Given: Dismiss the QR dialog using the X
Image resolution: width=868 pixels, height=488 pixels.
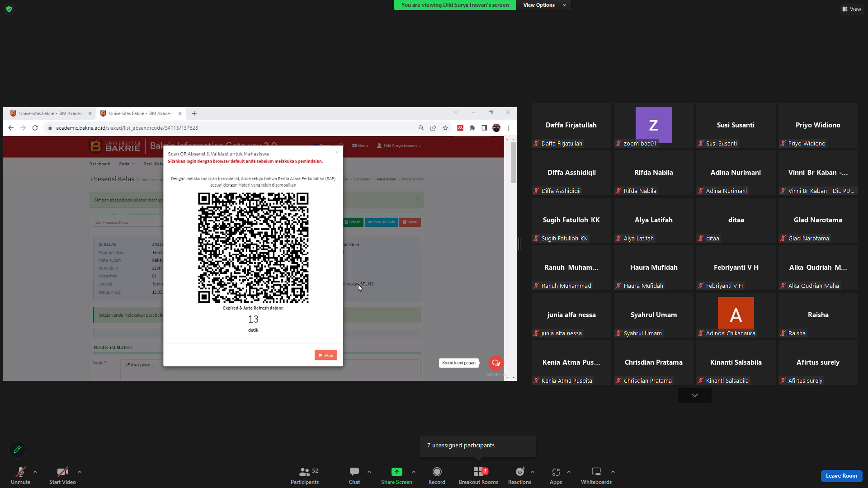Looking at the screenshot, I should (337, 152).
